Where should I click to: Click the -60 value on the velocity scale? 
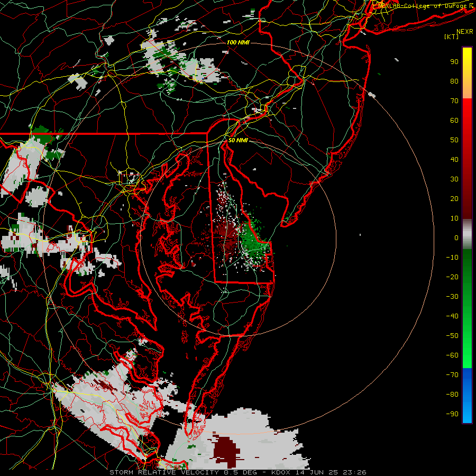452,355
